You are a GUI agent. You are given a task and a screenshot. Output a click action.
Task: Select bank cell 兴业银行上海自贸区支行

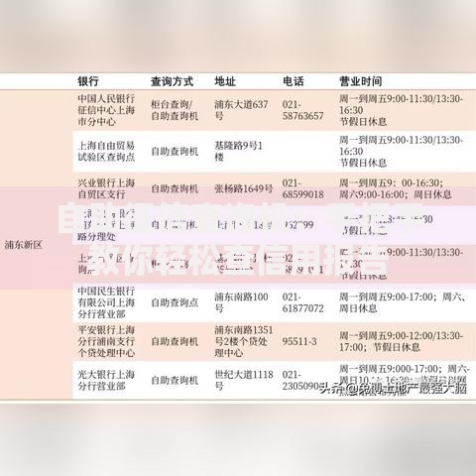pyautogui.click(x=106, y=188)
